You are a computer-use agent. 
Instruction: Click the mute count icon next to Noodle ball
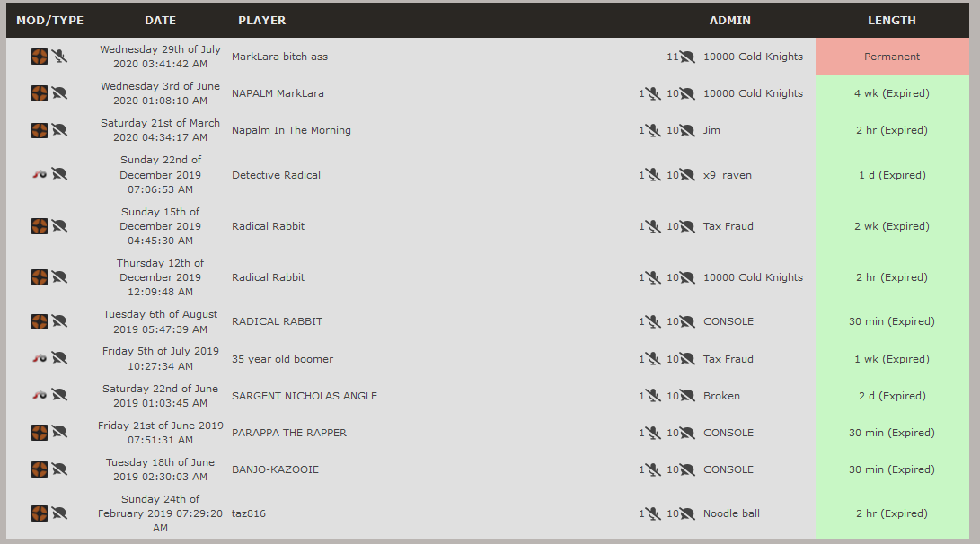[x=653, y=513]
